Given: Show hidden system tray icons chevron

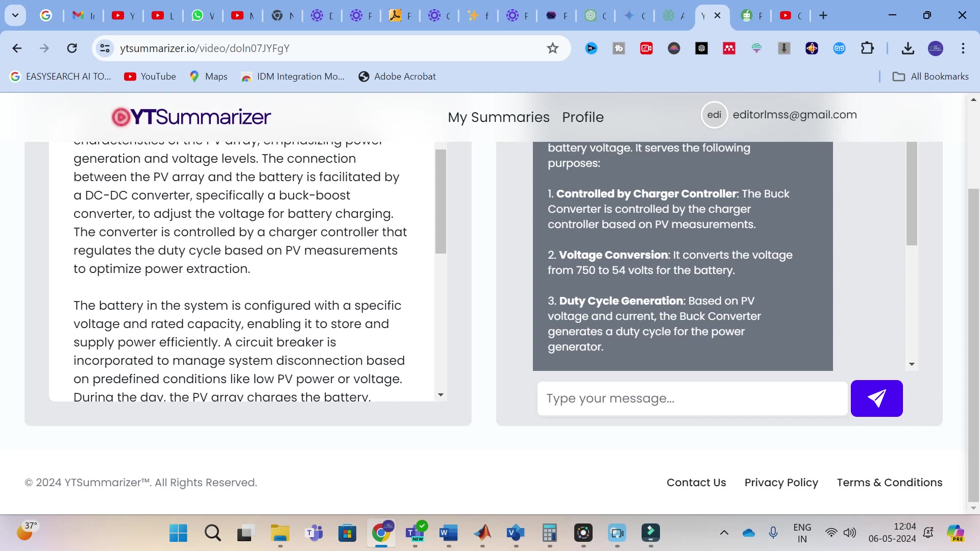Looking at the screenshot, I should click(724, 533).
